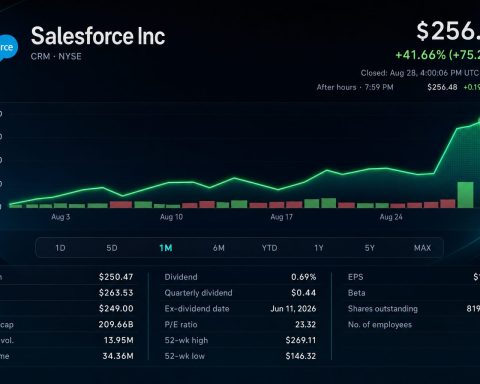Click the $250.47 value
Image resolution: width=480 pixels, height=384 pixels.
point(116,277)
